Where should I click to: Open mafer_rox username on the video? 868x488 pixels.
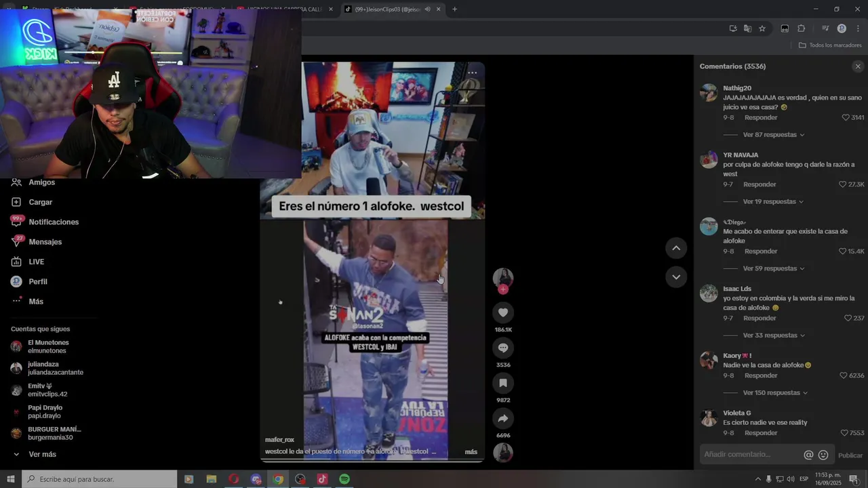pos(279,440)
